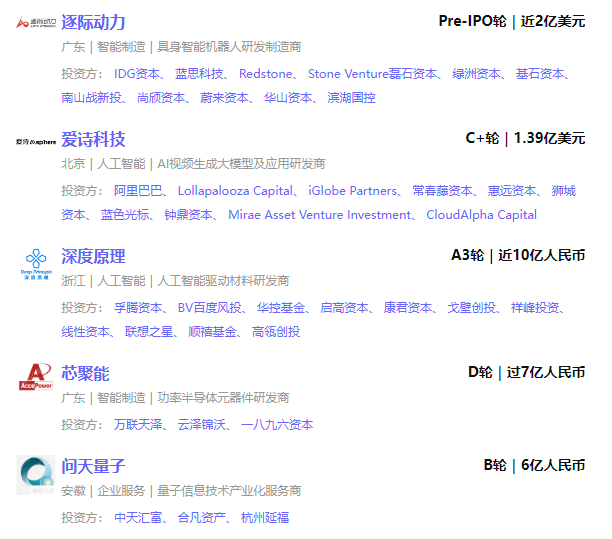Select the B轮 | 6亿人民币 funding text

pos(534,466)
